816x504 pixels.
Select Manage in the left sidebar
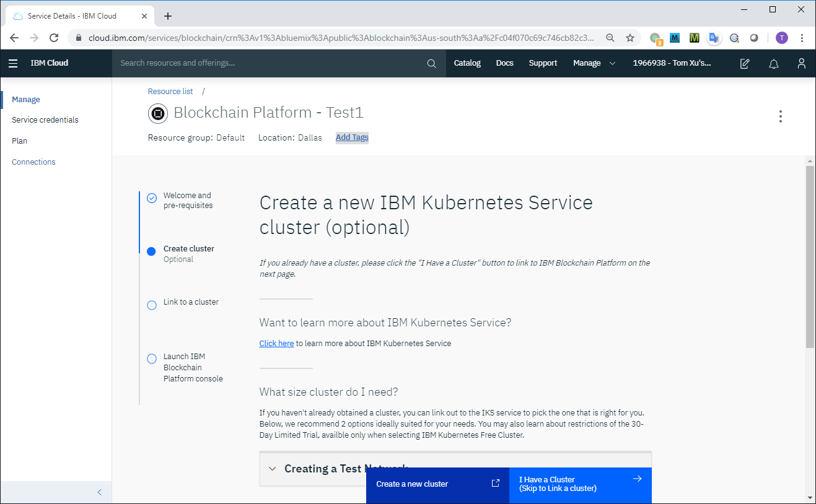pos(26,100)
